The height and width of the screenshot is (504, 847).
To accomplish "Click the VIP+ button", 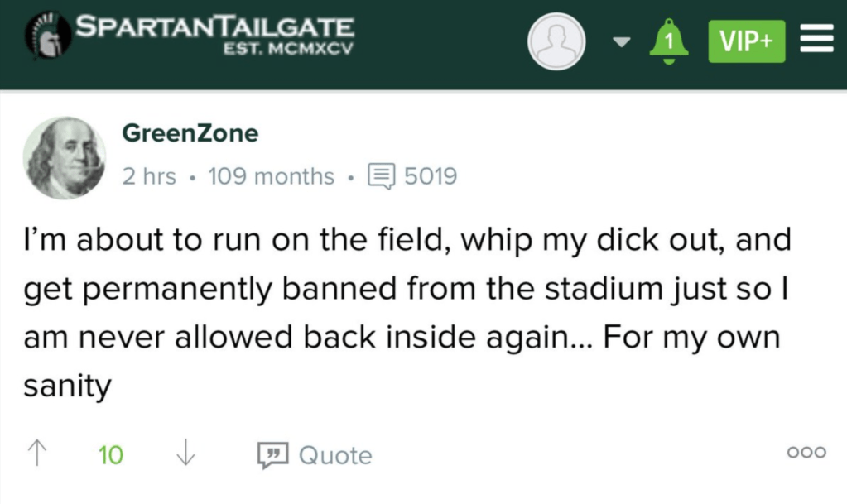I will tap(746, 41).
